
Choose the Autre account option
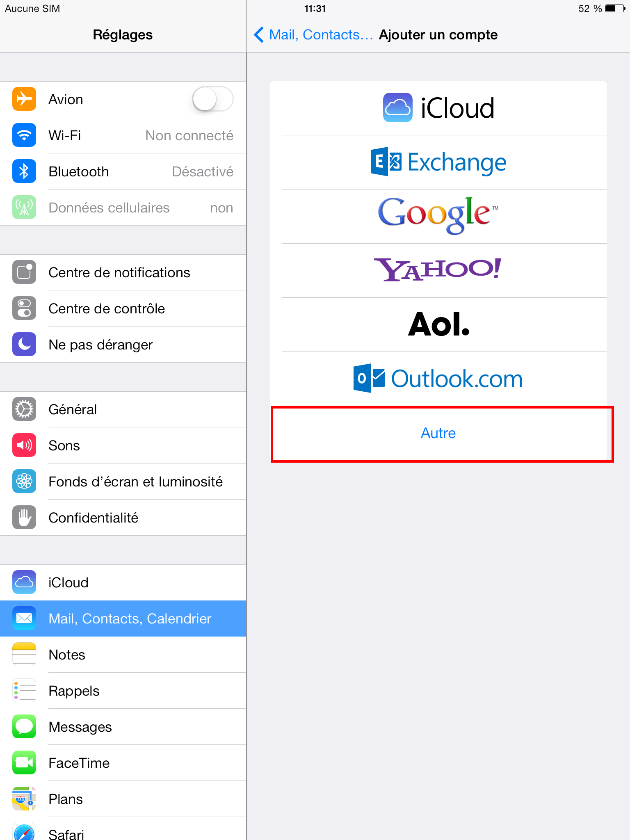pos(438,433)
